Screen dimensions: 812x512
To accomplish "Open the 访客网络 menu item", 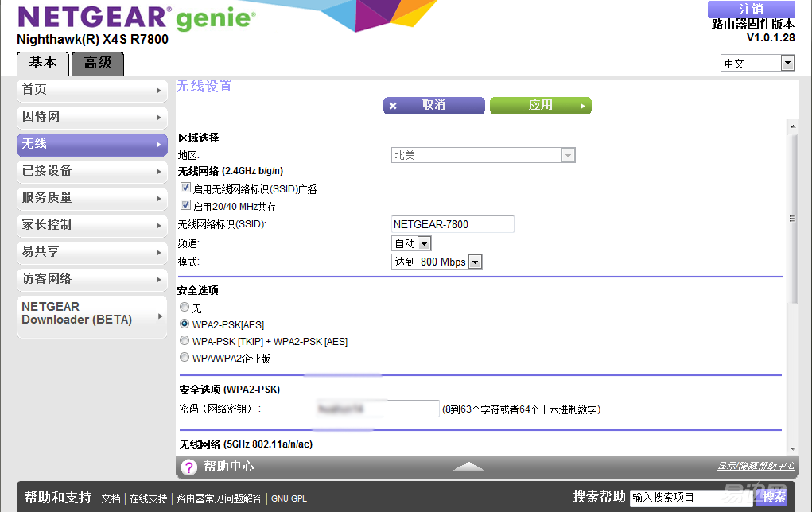I will point(92,280).
